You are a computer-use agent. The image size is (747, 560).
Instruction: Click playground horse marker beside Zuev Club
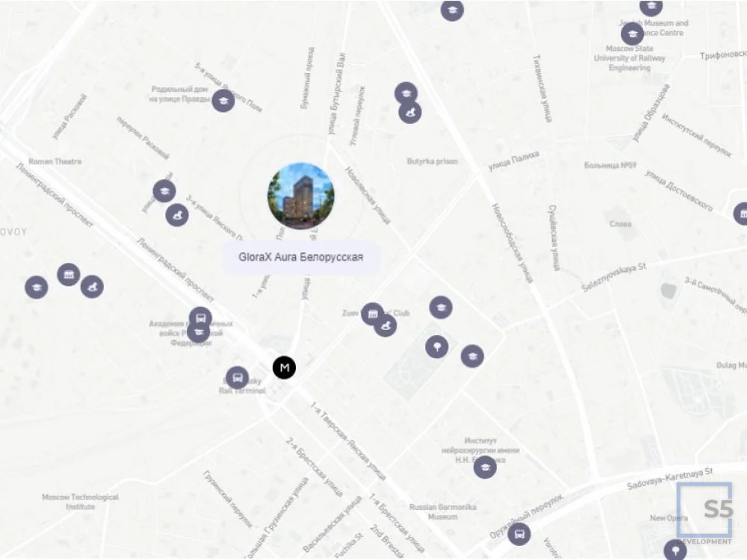pos(385,326)
